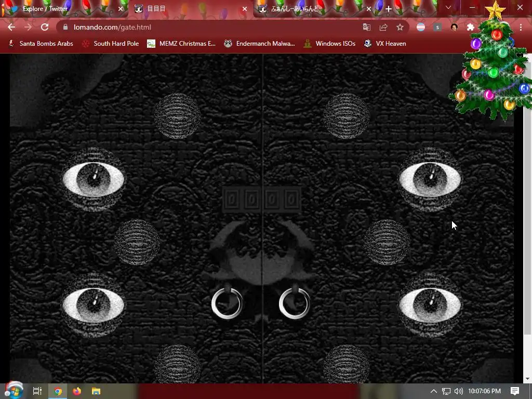Click the top-right striped sphere
The image size is (532, 399).
coord(346,116)
